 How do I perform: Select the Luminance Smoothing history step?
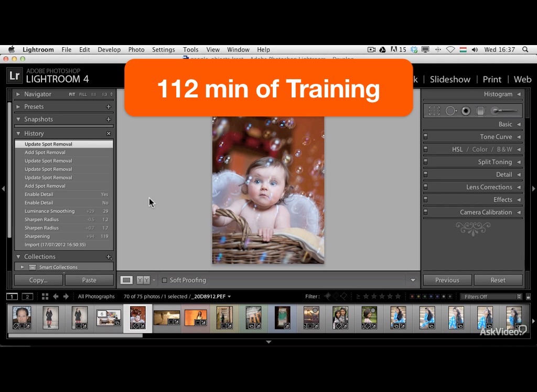50,211
